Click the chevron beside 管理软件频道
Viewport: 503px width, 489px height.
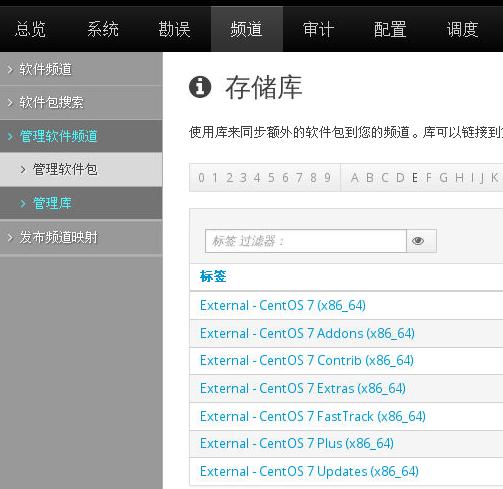10,136
